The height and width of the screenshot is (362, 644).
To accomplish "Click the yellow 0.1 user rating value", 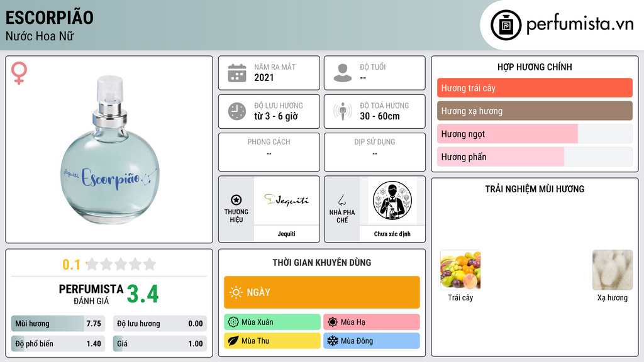I will (x=72, y=265).
